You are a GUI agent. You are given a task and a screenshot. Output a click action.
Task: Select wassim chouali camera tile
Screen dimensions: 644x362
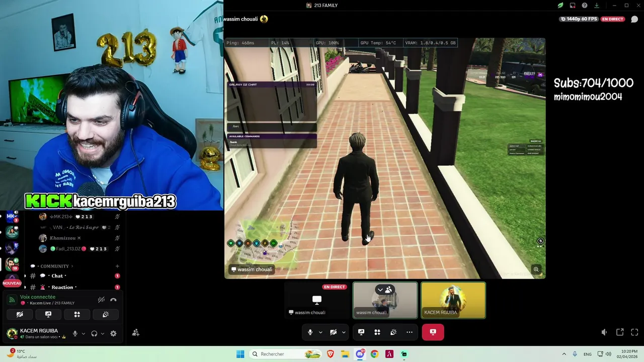tap(385, 301)
